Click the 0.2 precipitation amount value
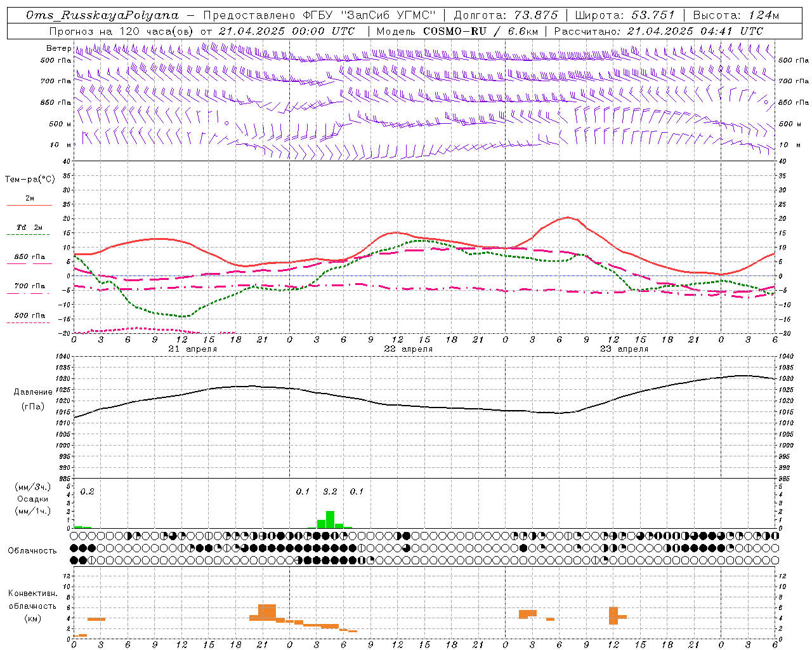 tap(87, 492)
